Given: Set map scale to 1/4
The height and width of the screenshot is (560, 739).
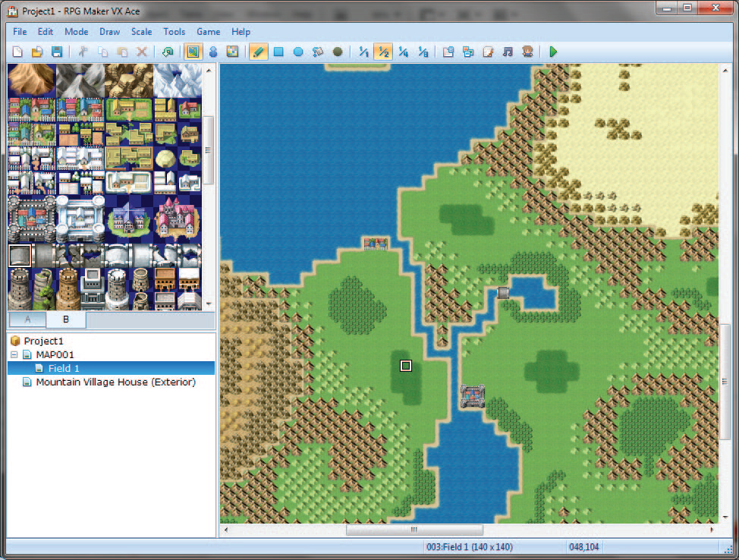Looking at the screenshot, I should 403,52.
